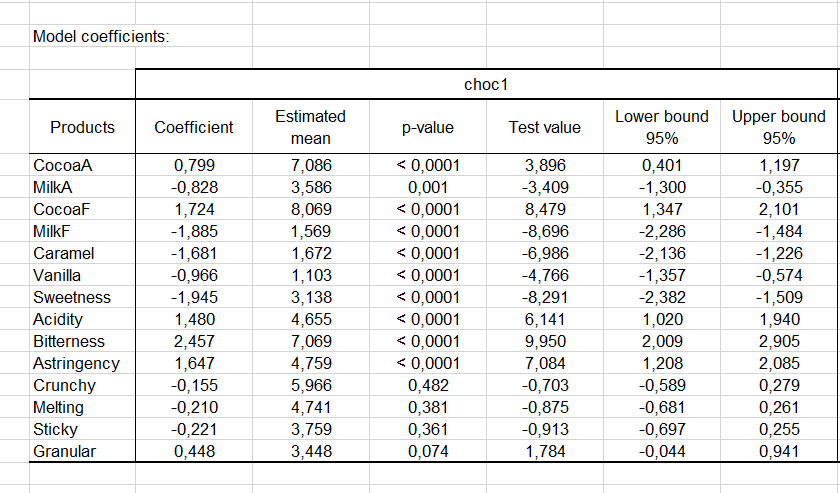840x493 pixels.
Task: Select Crunchy p-value cell 0,482
Action: (x=427, y=385)
